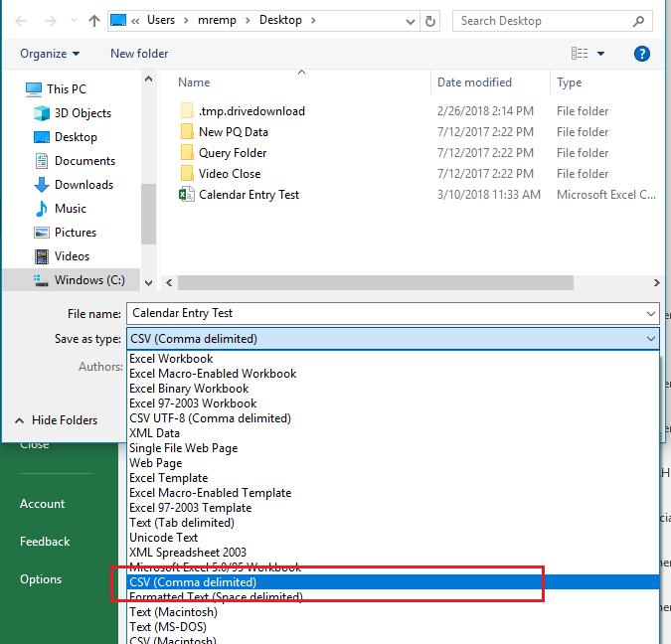Screen dimensions: 671x644
Task: Open 3D Objects in navigation pane
Action: coord(83,113)
